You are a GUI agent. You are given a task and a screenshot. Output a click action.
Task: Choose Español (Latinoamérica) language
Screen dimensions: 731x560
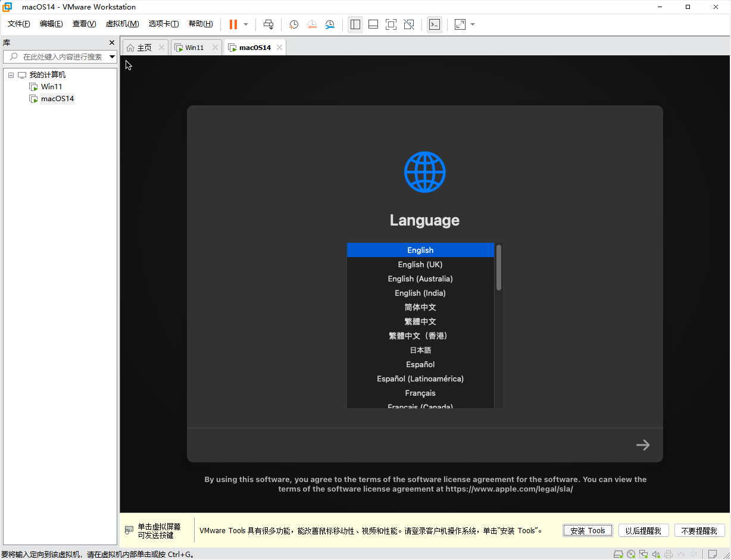coord(420,378)
